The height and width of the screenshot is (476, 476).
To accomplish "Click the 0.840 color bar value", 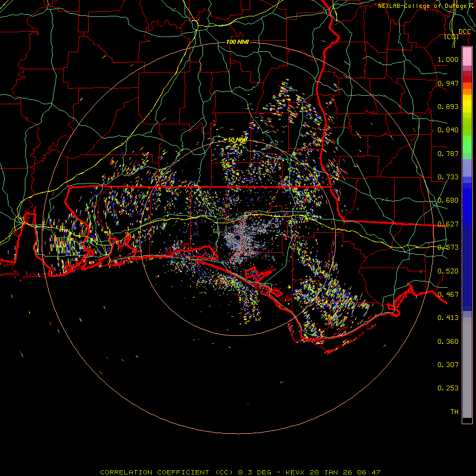I will click(448, 130).
